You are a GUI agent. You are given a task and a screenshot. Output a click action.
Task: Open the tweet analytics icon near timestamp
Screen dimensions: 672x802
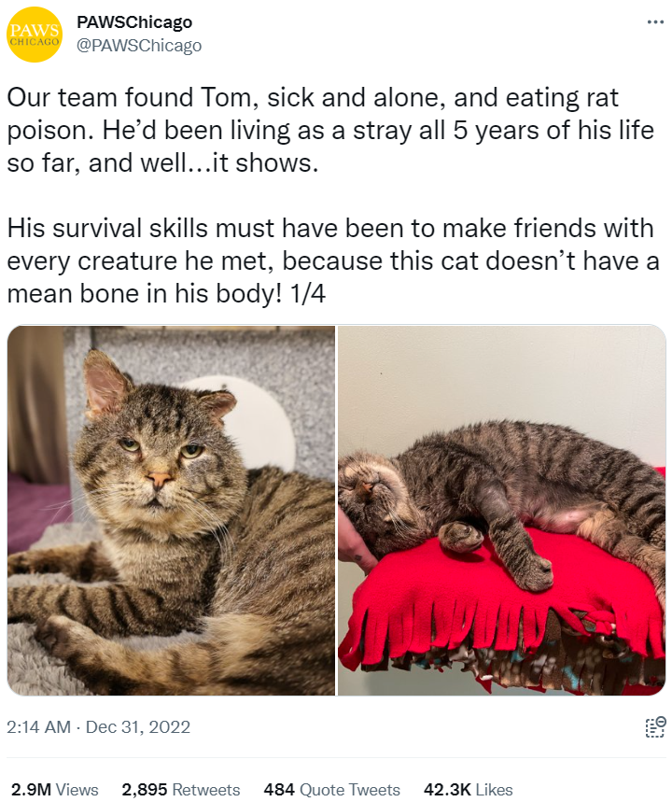click(x=655, y=727)
